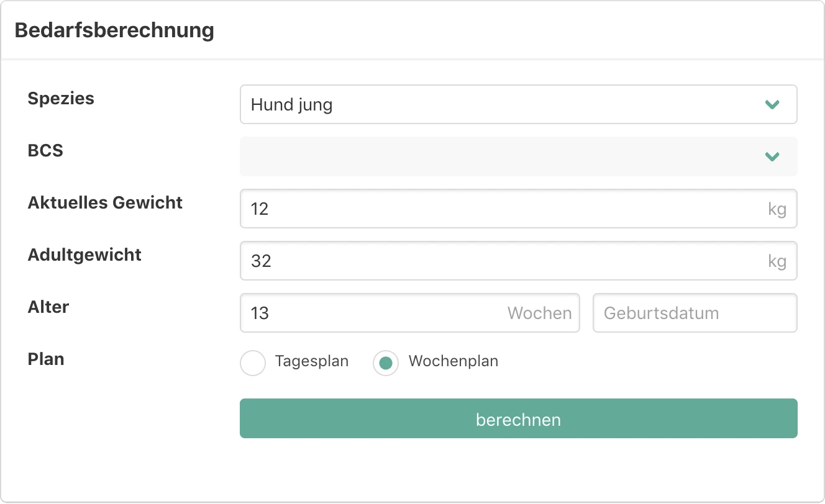Click the BCS dropdown chevron icon

[x=772, y=156]
